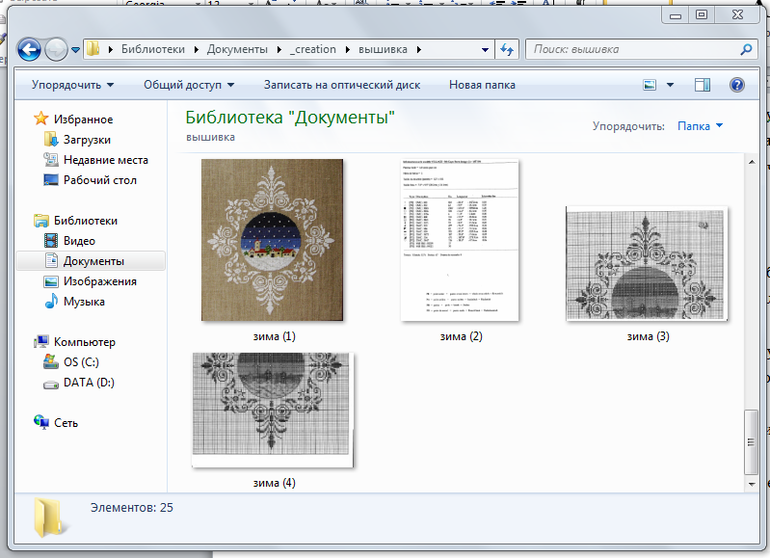Click the change view icon
770x558 pixels.
(650, 85)
